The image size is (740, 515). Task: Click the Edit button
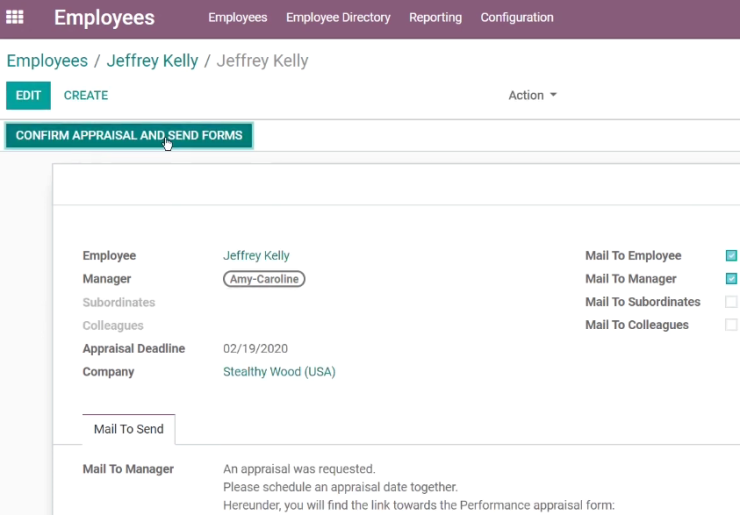point(28,95)
